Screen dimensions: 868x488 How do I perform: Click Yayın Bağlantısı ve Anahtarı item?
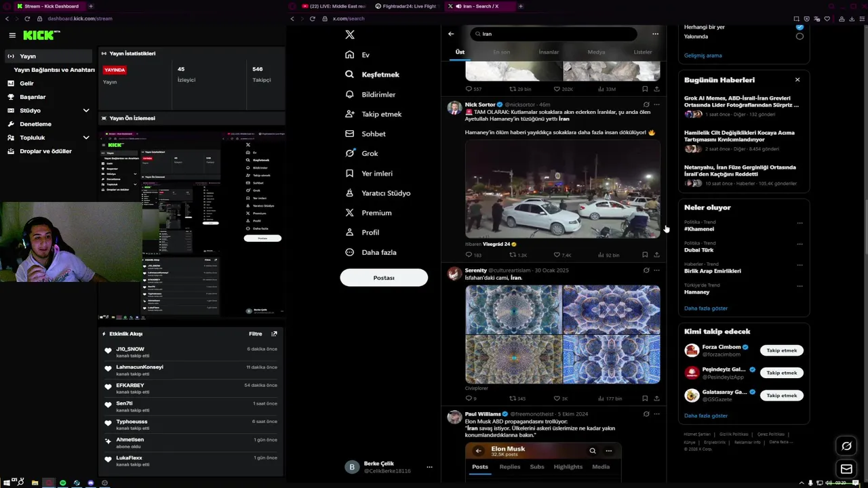(x=54, y=70)
